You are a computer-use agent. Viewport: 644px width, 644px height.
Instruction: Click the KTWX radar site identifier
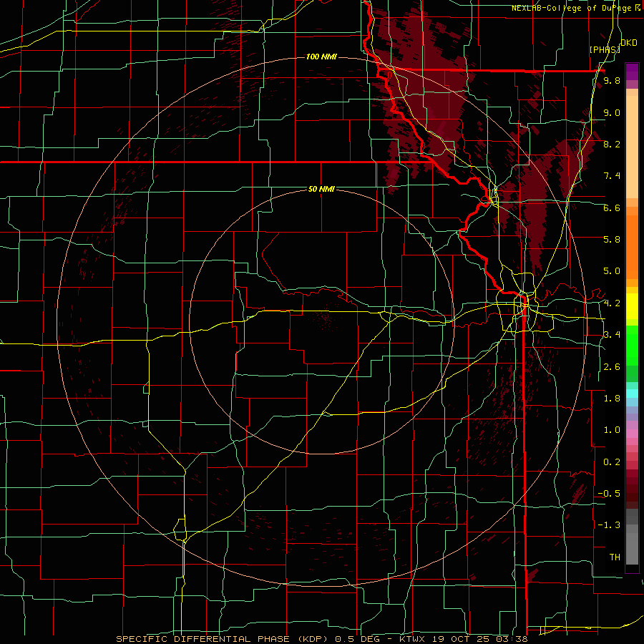pos(413,639)
